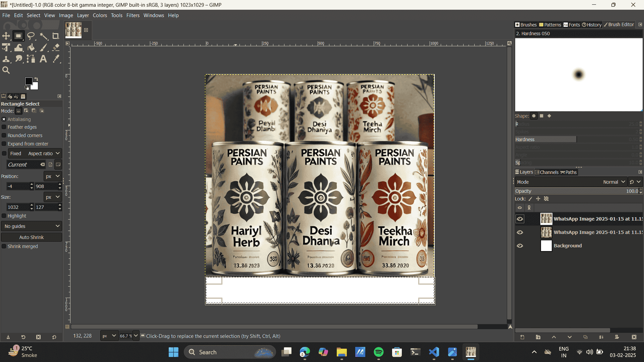This screenshot has height=362, width=644.
Task: Set selection mode to Add to selection
Action: click(x=26, y=111)
